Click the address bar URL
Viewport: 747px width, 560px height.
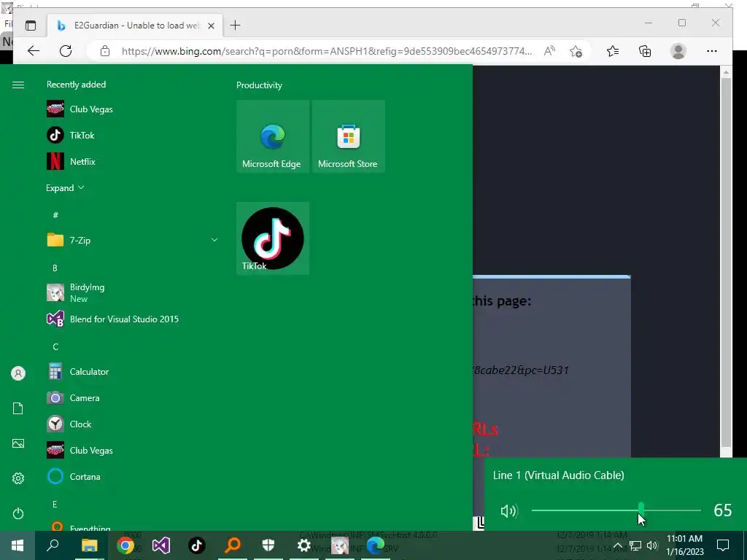click(327, 51)
